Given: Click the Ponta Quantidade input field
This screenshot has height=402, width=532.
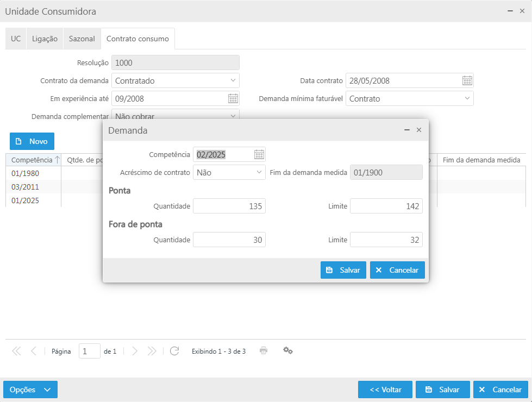Looking at the screenshot, I should point(229,206).
